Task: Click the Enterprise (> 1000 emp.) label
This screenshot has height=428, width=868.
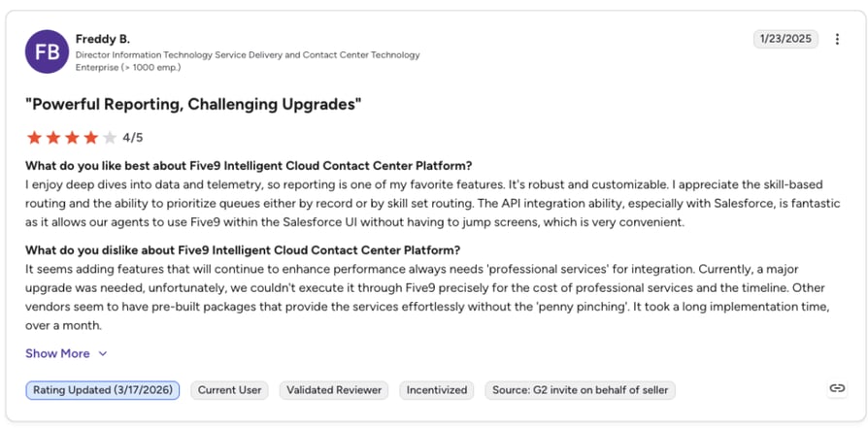Action: [x=128, y=68]
